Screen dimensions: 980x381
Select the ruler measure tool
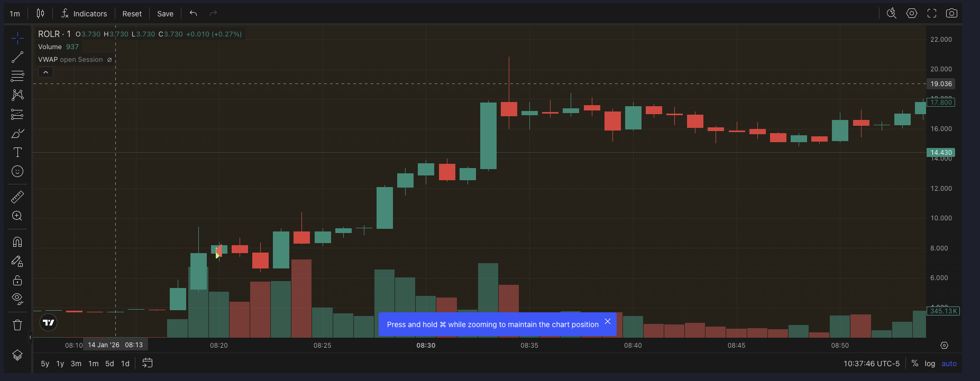(x=17, y=197)
